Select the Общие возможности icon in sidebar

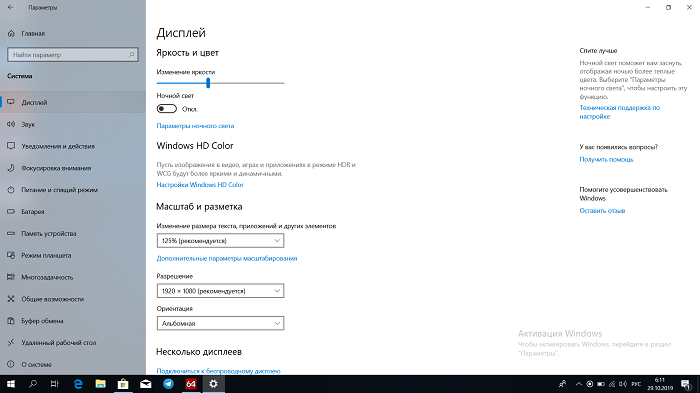tap(11, 299)
